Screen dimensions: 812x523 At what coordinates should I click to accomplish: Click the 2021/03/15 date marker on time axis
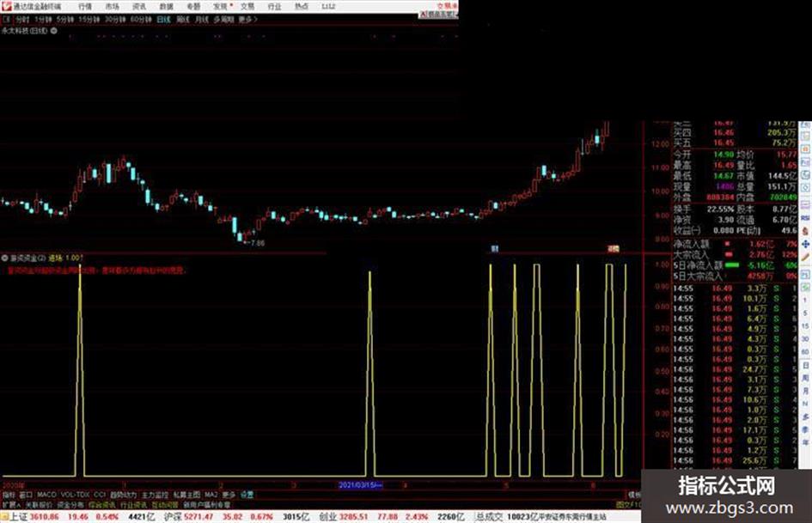[x=360, y=485]
